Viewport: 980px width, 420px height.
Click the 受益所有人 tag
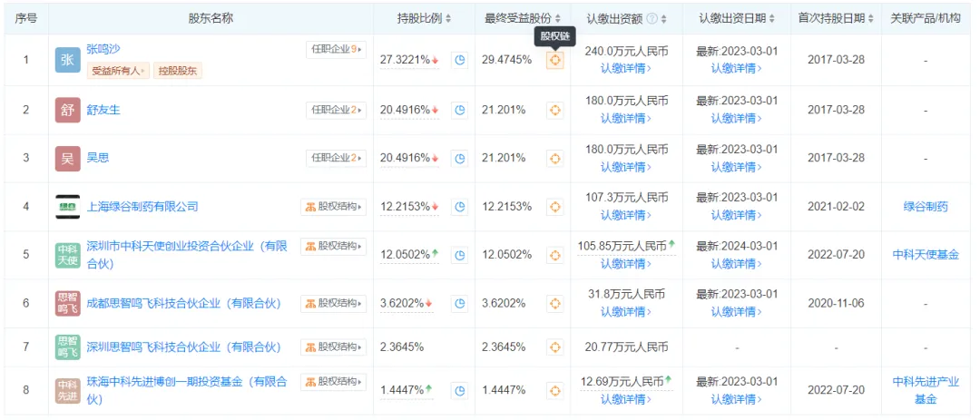pos(118,71)
